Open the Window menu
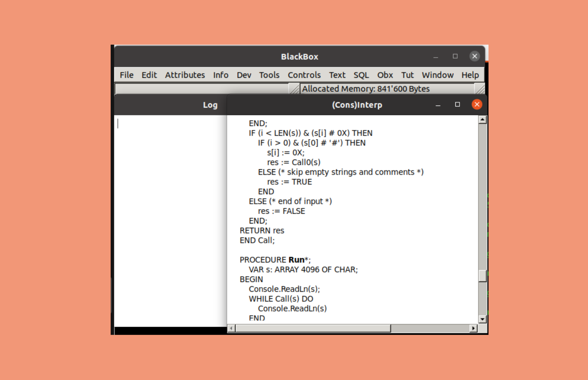588x380 pixels. (x=438, y=75)
